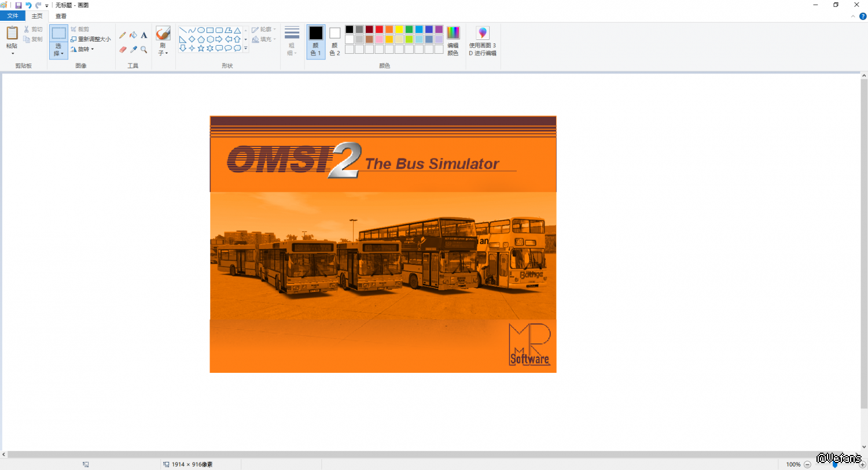Image resolution: width=868 pixels, height=470 pixels.
Task: Pick the Pentagon shape
Action: pyautogui.click(x=201, y=39)
